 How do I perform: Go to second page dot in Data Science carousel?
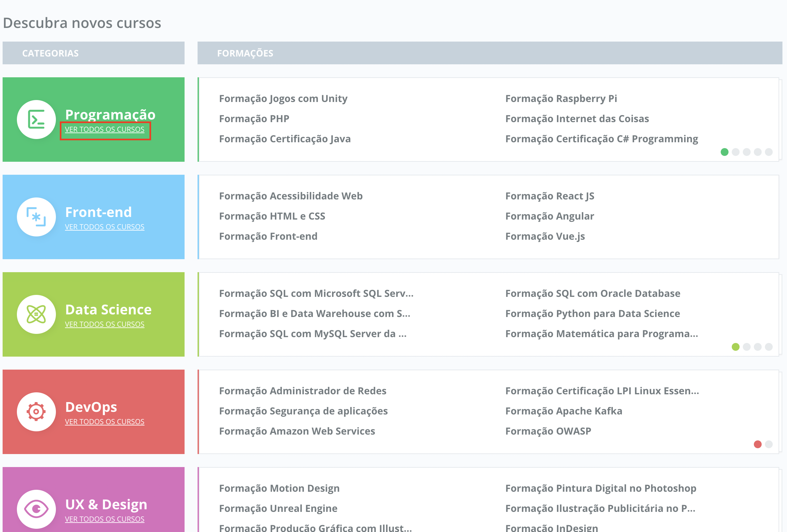click(x=747, y=347)
